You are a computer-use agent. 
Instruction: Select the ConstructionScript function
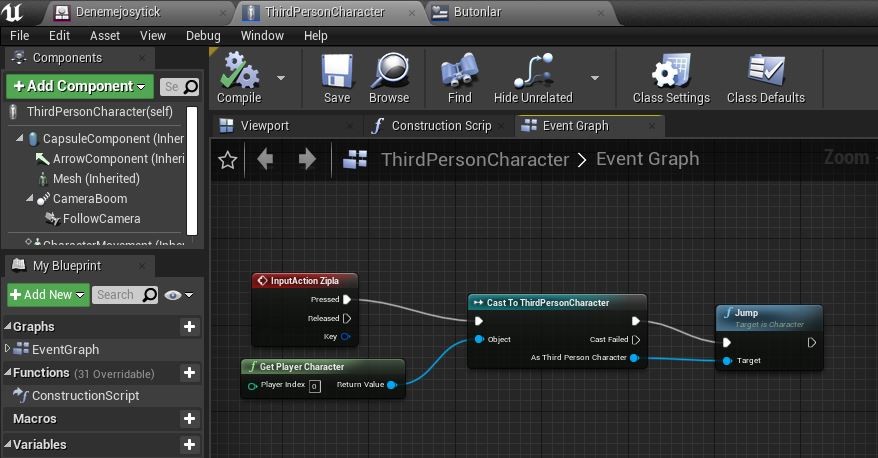point(85,395)
